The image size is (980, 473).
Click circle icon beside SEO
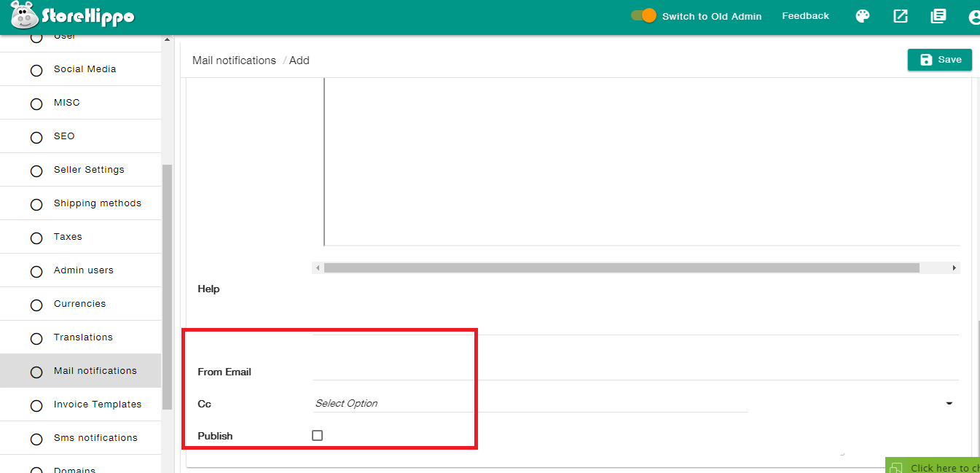[36, 138]
